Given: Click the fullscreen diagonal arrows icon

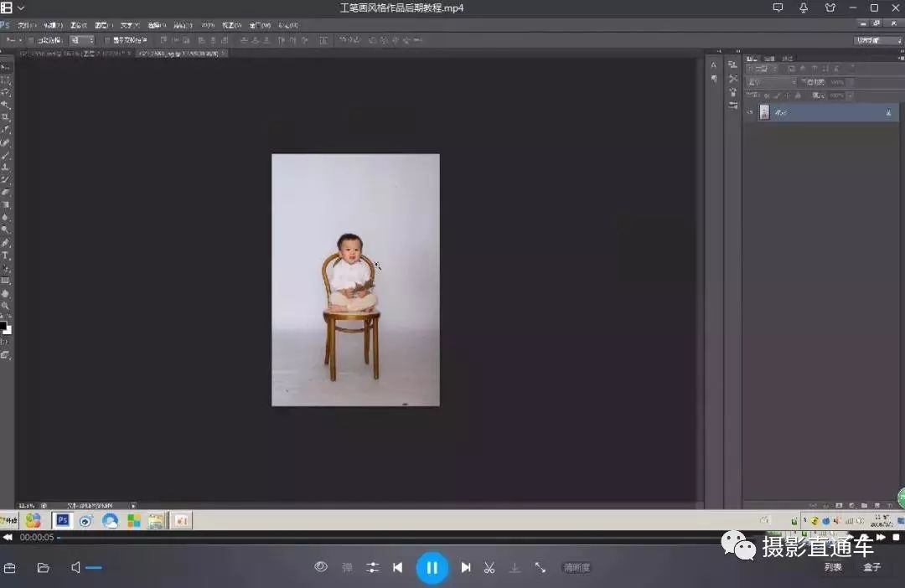Looking at the screenshot, I should (540, 568).
